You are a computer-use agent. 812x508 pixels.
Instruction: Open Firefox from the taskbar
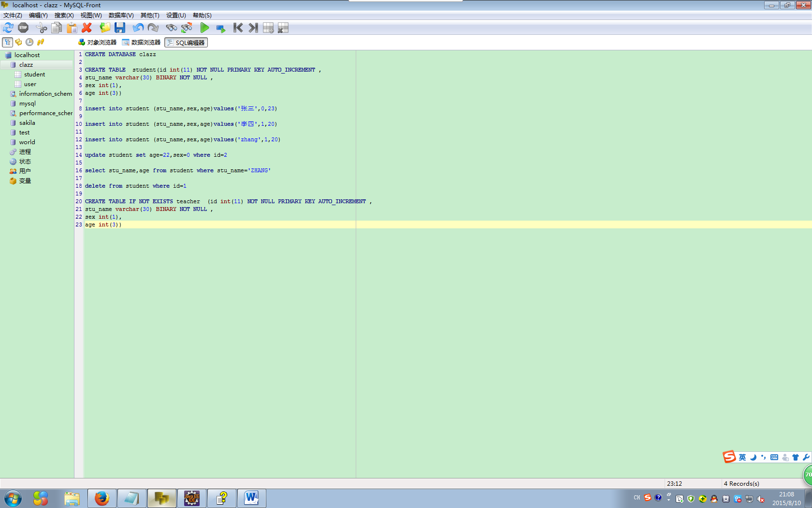coord(101,498)
